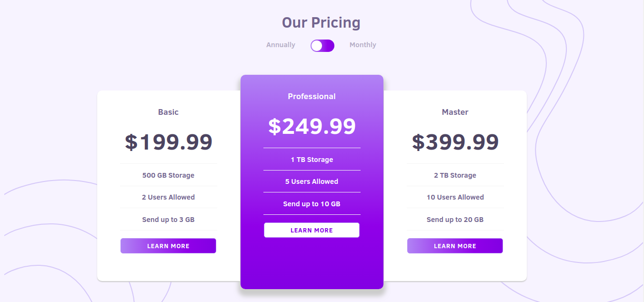Click the Professional plan title

(312, 96)
